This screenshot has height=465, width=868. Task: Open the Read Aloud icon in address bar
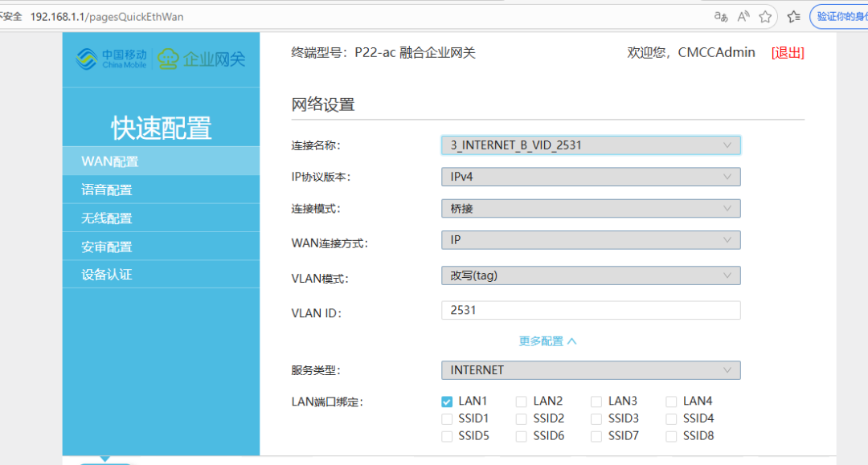(x=743, y=17)
